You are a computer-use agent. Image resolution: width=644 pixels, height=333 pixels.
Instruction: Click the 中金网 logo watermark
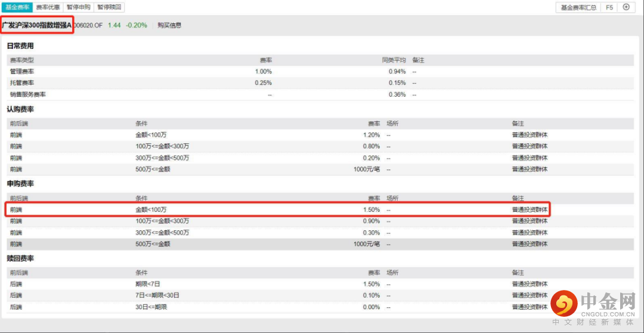pyautogui.click(x=592, y=306)
